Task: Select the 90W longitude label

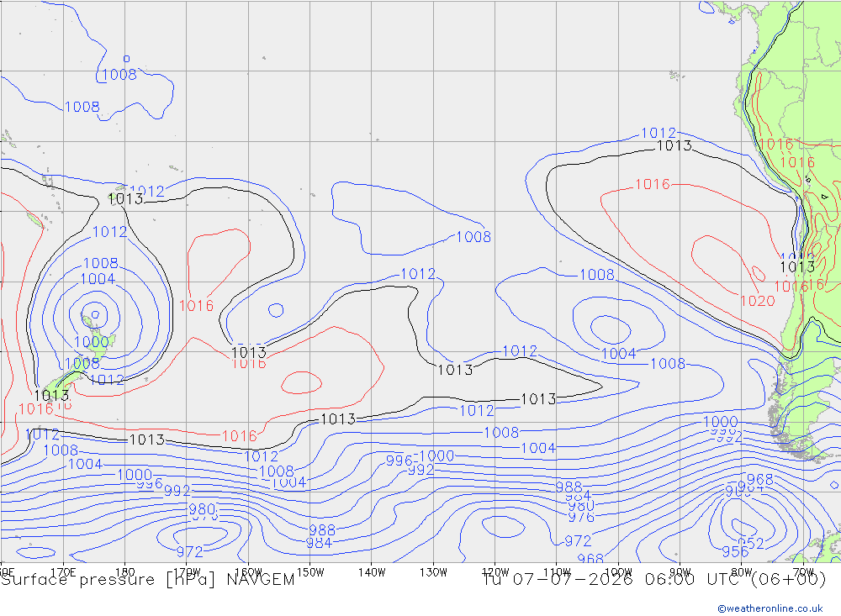Action: pos(680,572)
